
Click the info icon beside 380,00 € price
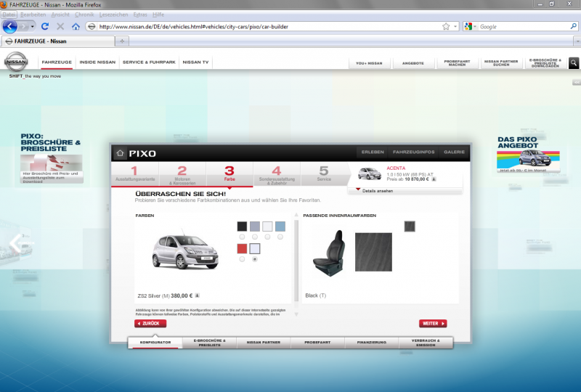pyautogui.click(x=197, y=295)
